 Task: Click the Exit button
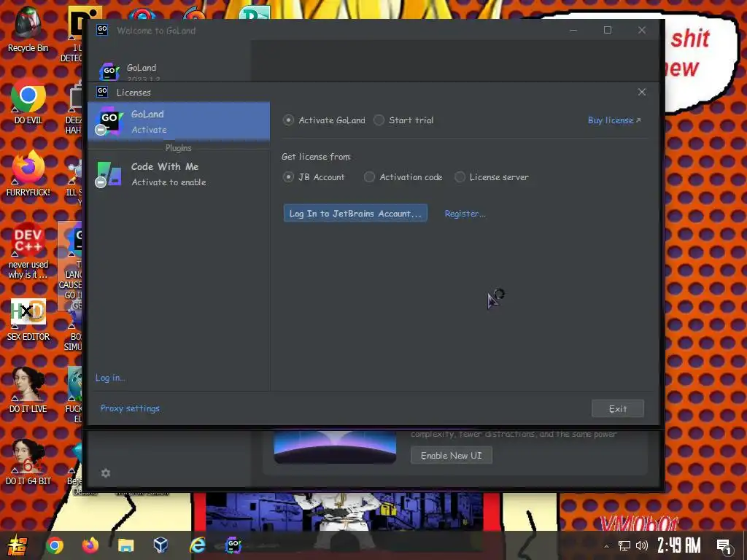click(617, 408)
